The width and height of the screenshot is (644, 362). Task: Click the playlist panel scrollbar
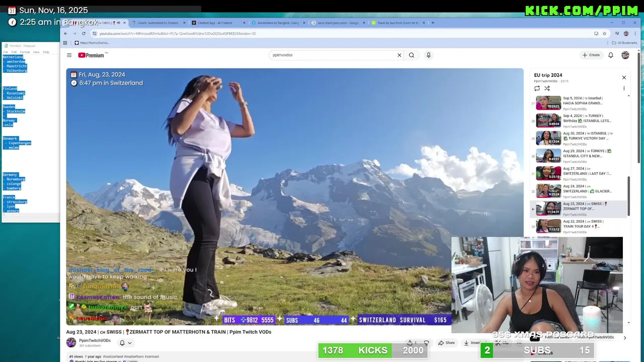[x=628, y=196]
